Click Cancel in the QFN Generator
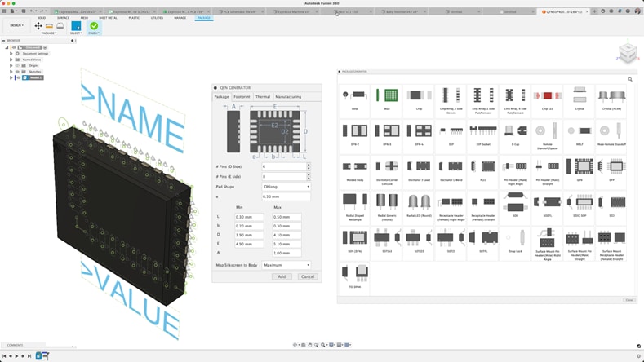The width and height of the screenshot is (644, 362). click(x=308, y=276)
